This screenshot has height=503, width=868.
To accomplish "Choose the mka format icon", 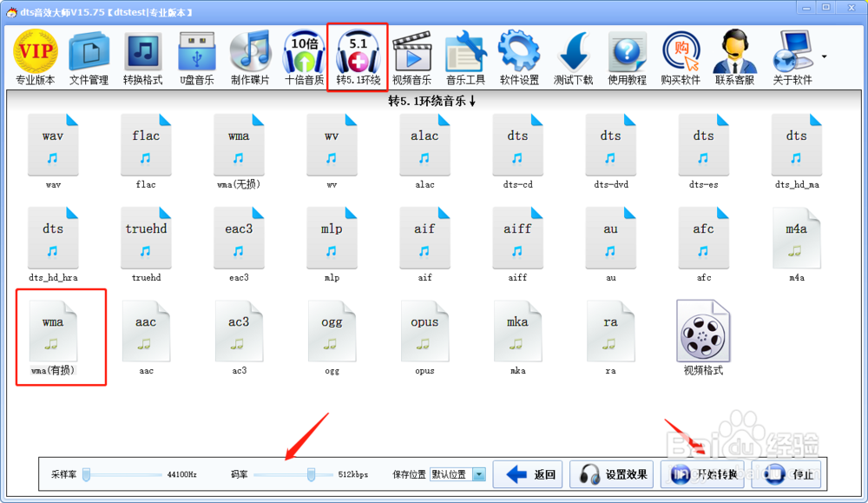I will click(x=517, y=338).
